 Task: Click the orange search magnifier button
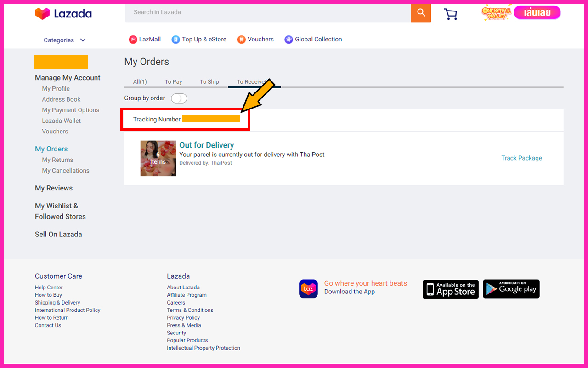[421, 13]
